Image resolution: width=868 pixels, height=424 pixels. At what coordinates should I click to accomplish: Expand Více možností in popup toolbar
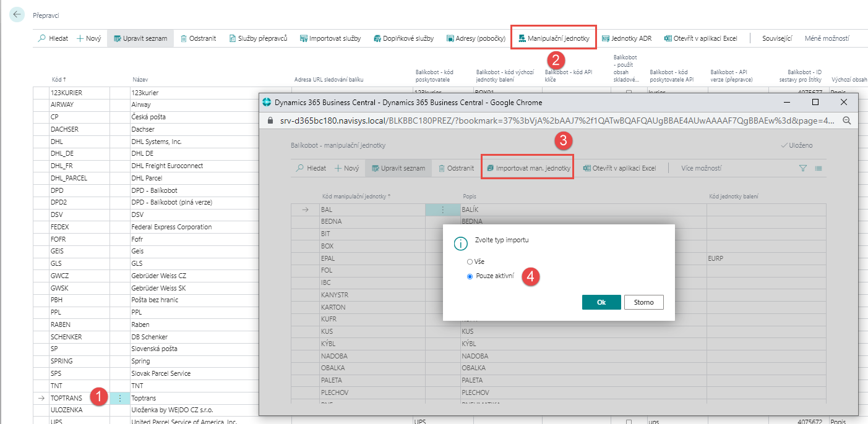coord(701,168)
